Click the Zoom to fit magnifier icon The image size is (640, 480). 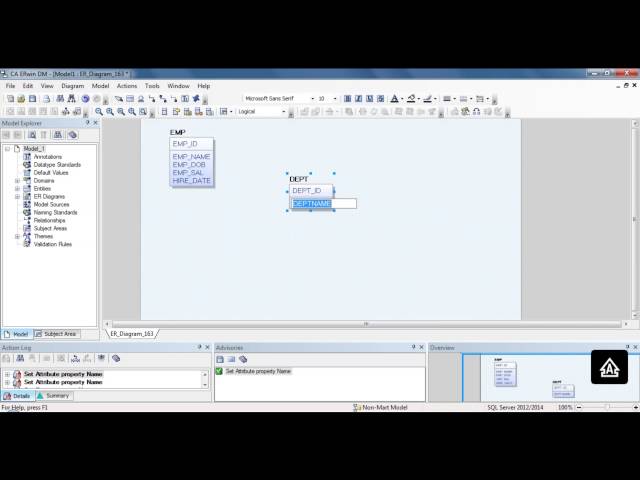143,111
